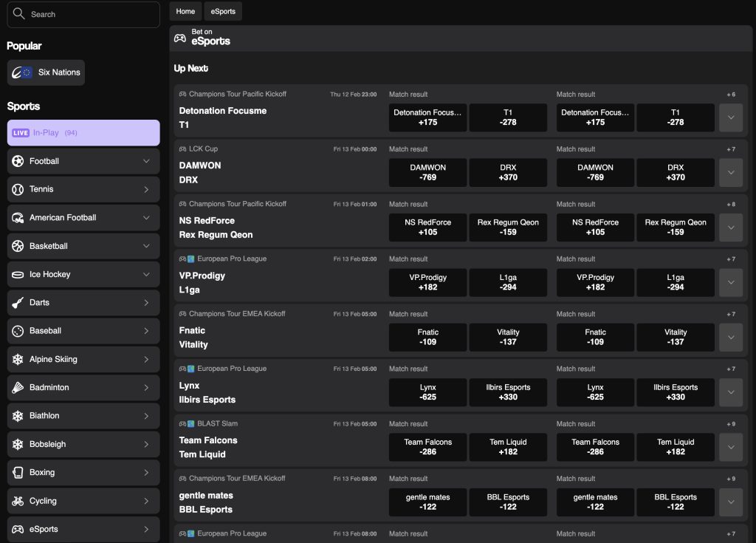Select the Football sport icon

coord(16,160)
